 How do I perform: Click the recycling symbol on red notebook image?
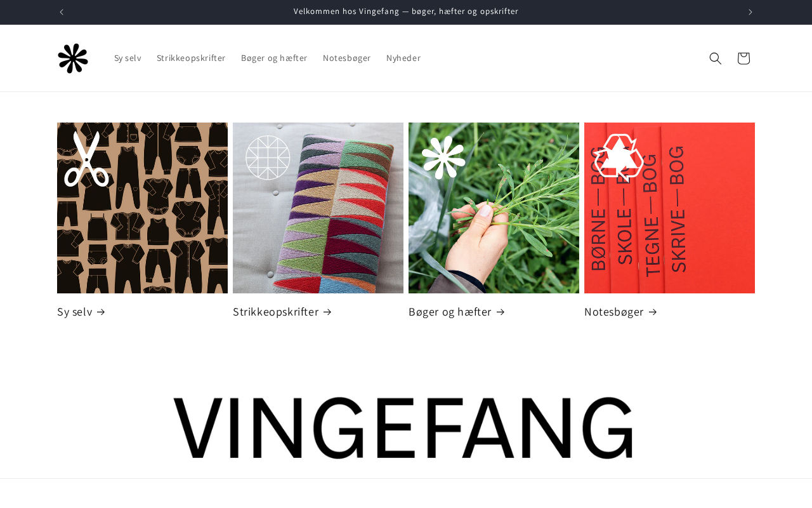click(x=619, y=157)
